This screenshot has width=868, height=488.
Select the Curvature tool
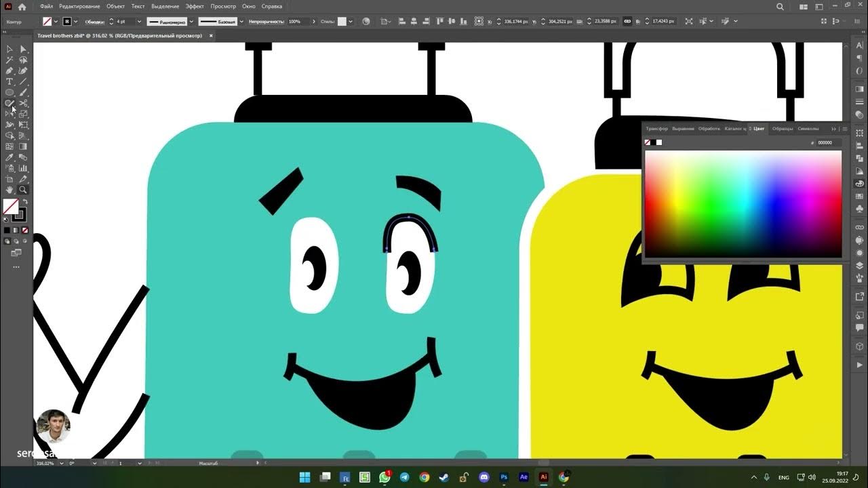tap(23, 70)
